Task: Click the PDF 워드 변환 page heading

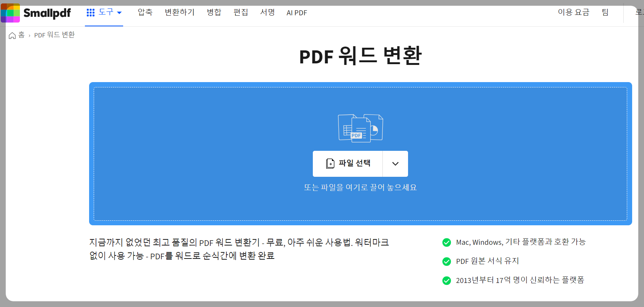Action: click(x=360, y=56)
